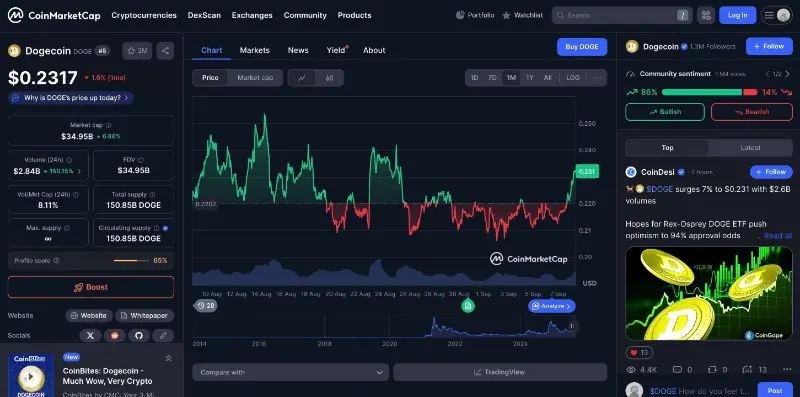This screenshot has height=397, width=800.
Task: Click Profile score info icon
Action: click(56, 260)
